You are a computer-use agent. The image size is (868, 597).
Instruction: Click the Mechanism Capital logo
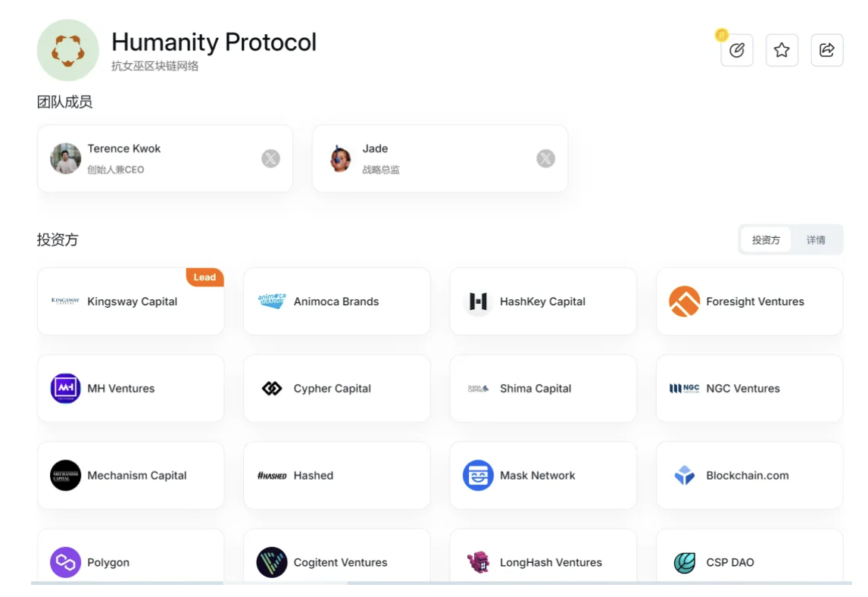65,475
